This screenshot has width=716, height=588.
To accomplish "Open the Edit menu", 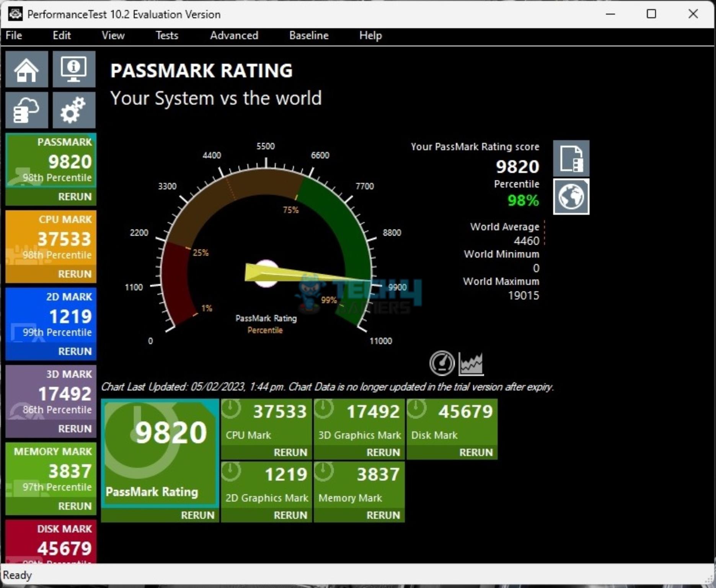I will point(62,36).
